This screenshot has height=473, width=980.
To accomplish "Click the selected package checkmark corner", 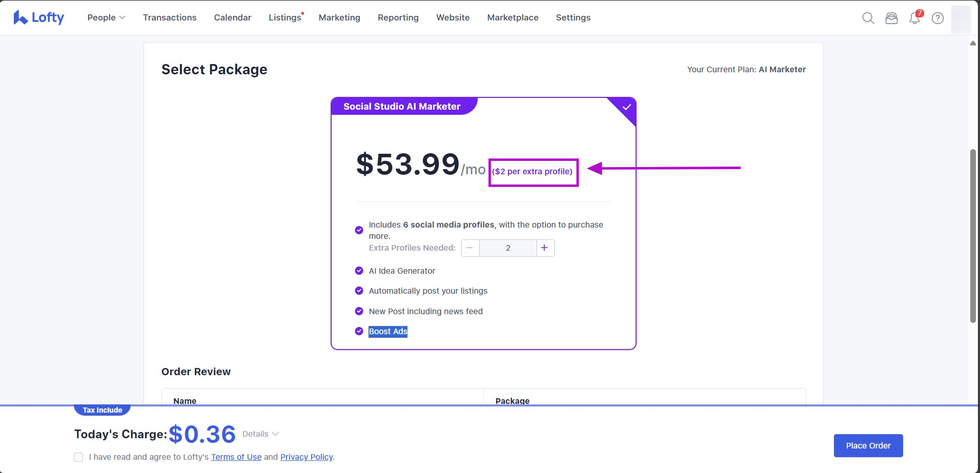I will [626, 107].
